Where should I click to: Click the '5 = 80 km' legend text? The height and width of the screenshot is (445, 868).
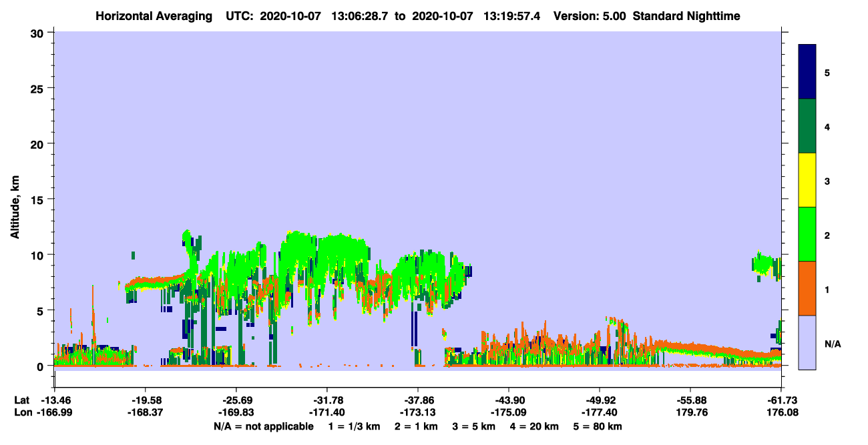tap(598, 426)
